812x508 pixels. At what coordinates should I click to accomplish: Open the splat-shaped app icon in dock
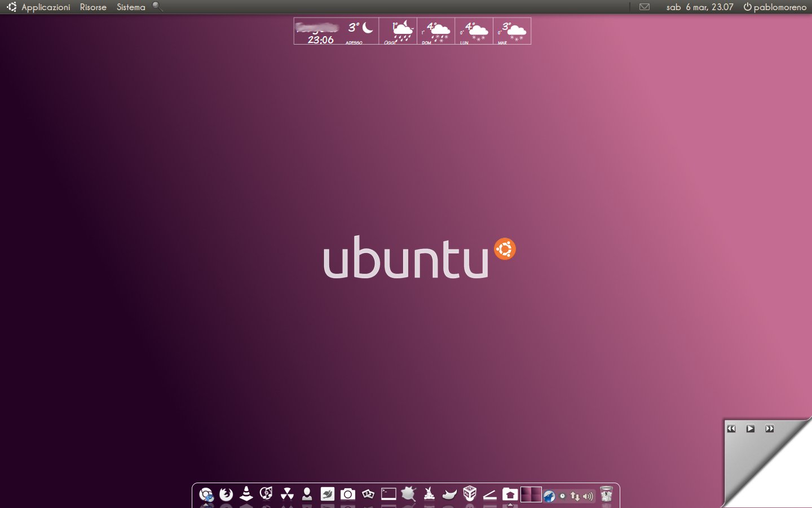[409, 494]
